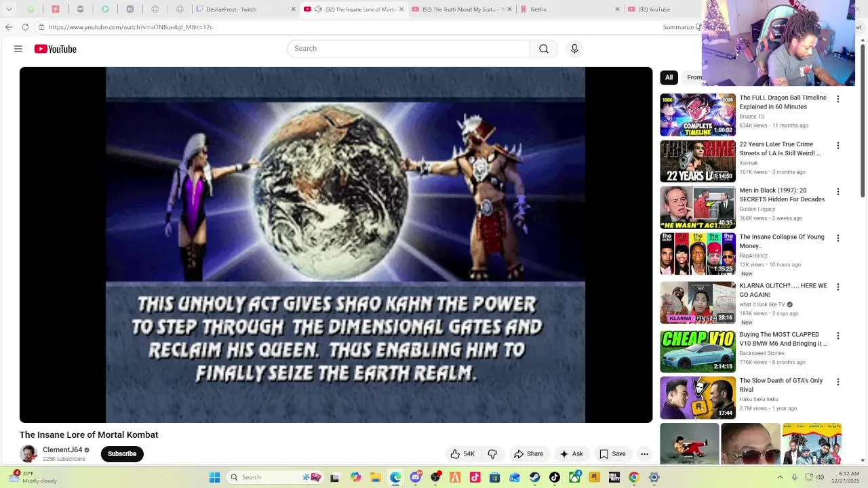Screen dimensions: 868x488
Task: Open the 22 Years Later thumbnail
Action: pyautogui.click(x=698, y=161)
